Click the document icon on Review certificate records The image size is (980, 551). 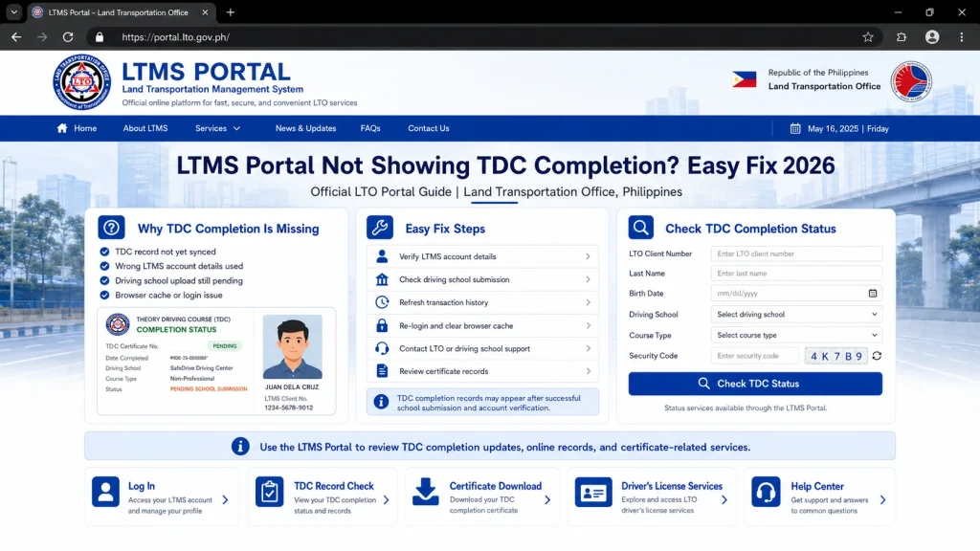[382, 371]
